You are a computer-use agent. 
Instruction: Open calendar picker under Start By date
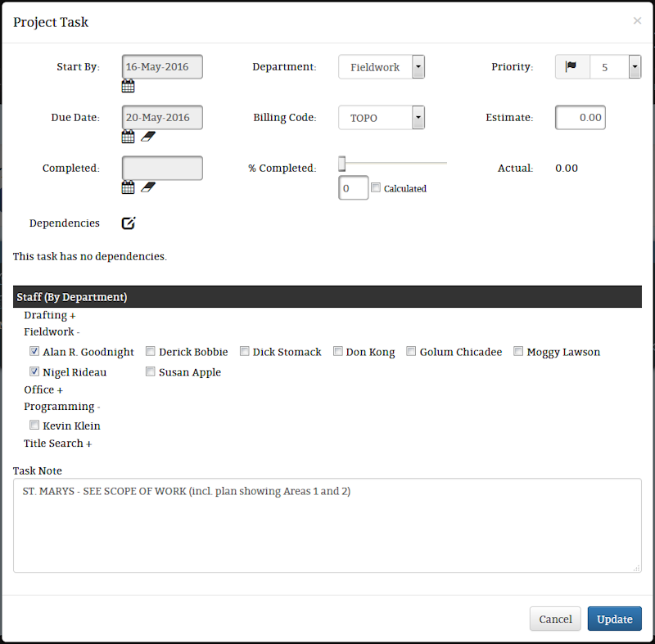(128, 86)
